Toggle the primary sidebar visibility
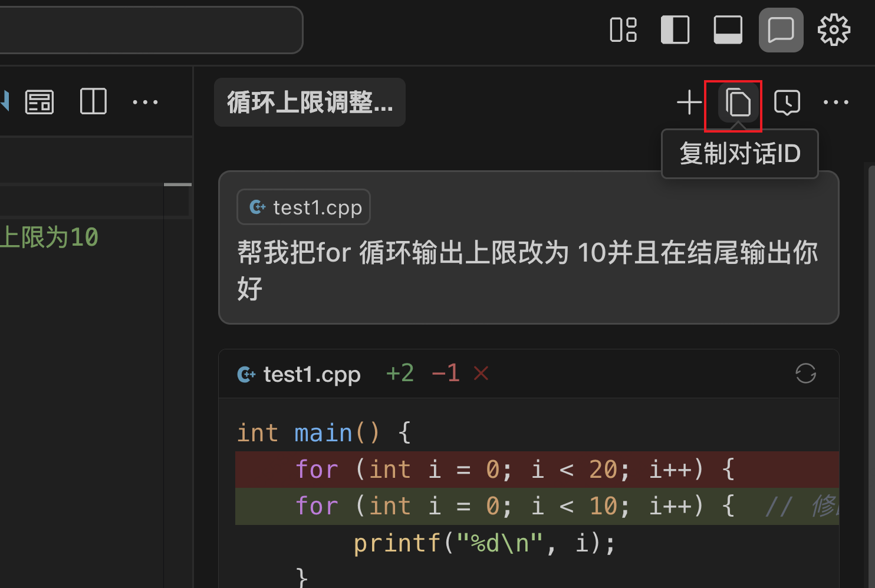This screenshot has height=588, width=875. coord(675,30)
